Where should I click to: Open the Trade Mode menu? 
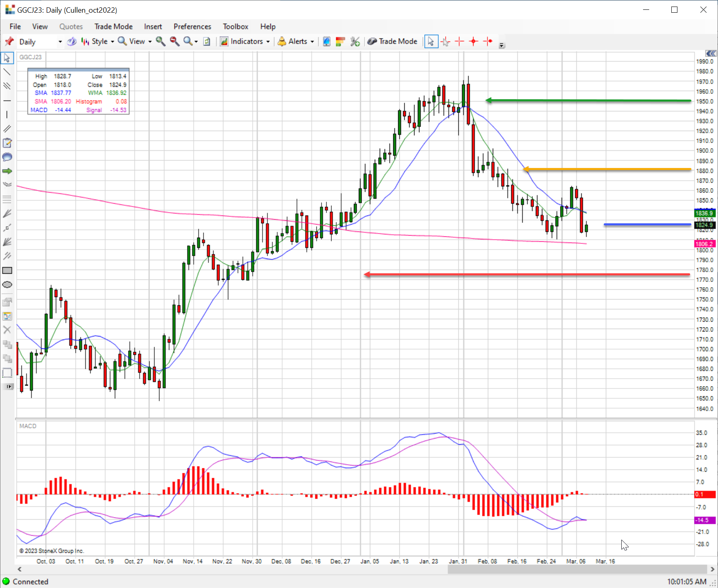tap(113, 27)
